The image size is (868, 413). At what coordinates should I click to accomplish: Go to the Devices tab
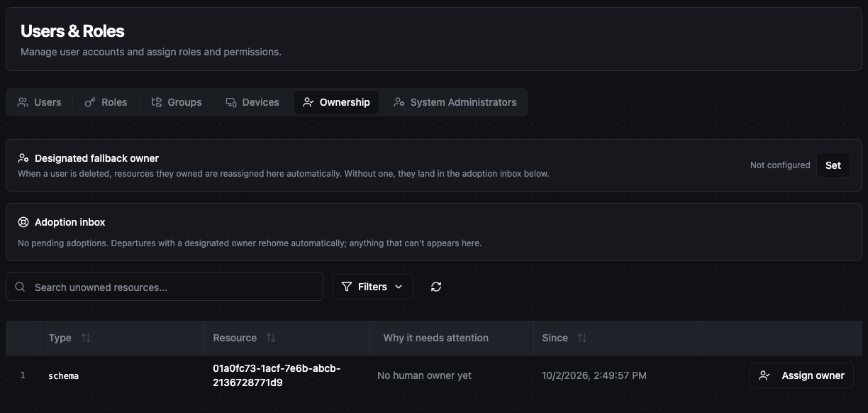click(252, 102)
